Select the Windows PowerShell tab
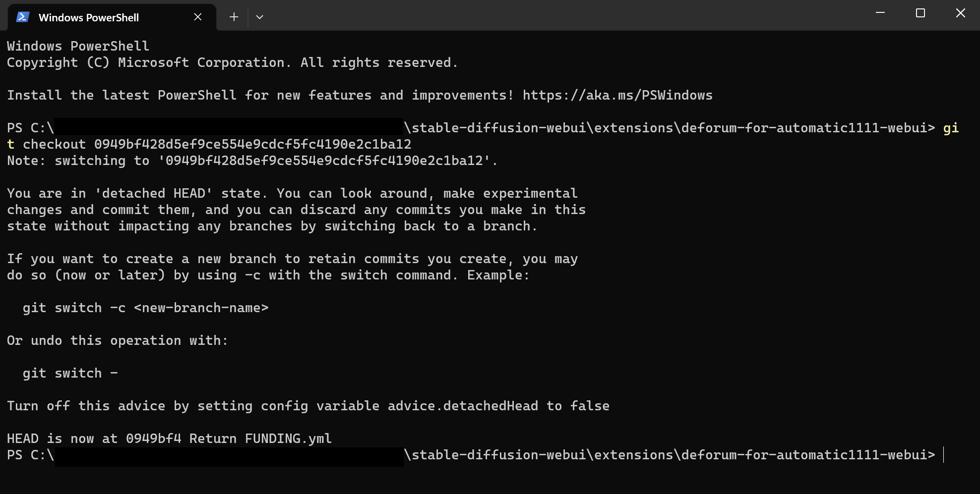This screenshot has height=494, width=980. (89, 17)
